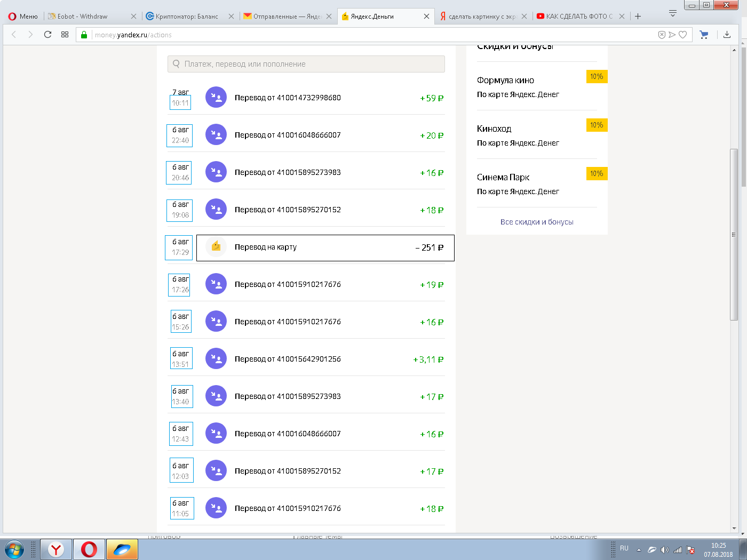Open the tab menu icon in the title bar
Image resolution: width=747 pixels, height=560 pixels.
tap(673, 13)
